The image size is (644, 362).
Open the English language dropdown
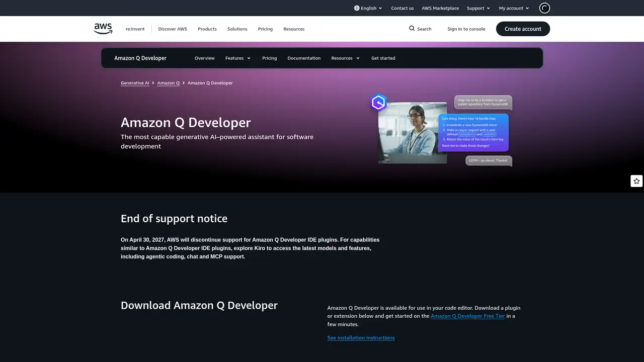368,8
